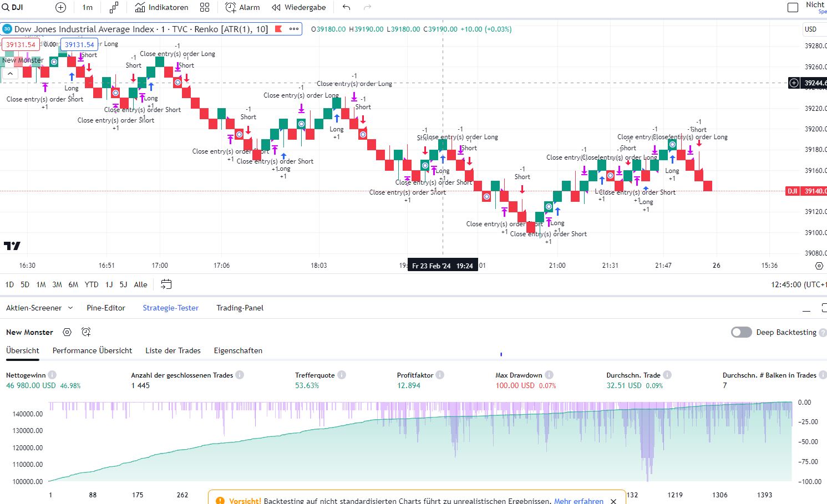Open indicator templates grid icon
The height and width of the screenshot is (504, 827).
click(205, 8)
